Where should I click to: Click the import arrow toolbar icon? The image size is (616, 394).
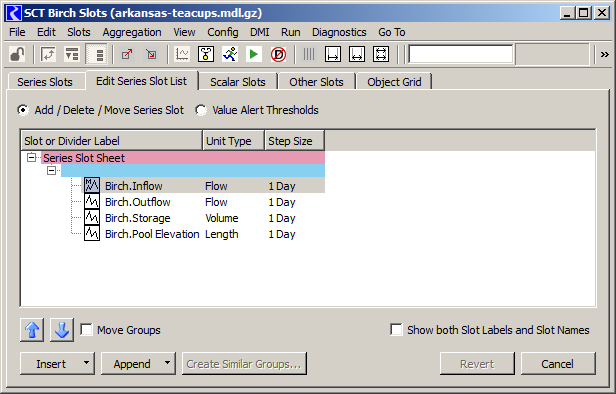click(x=151, y=54)
